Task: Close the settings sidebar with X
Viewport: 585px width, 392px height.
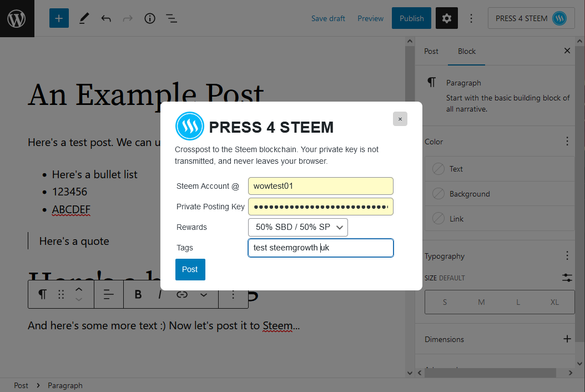Action: point(567,51)
